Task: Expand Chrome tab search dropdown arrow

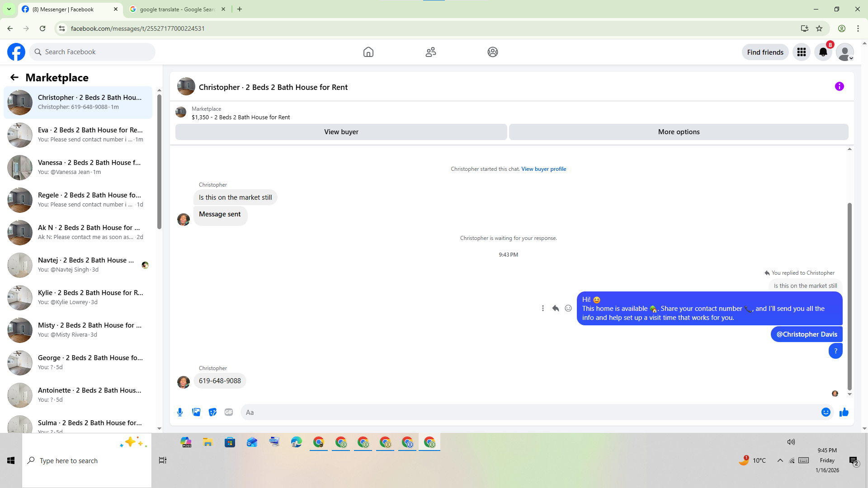Action: (x=9, y=9)
